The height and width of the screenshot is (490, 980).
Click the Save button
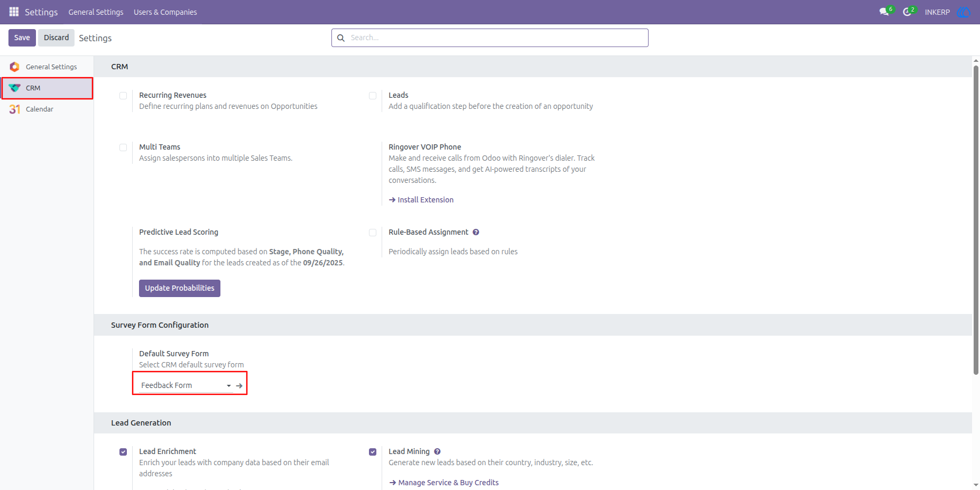22,38
